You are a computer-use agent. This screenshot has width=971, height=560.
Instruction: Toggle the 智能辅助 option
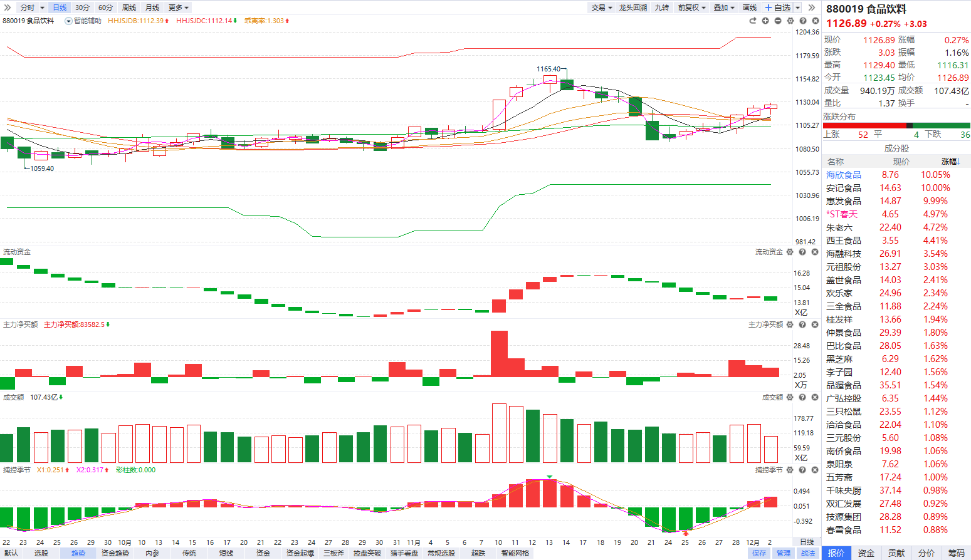[83, 21]
